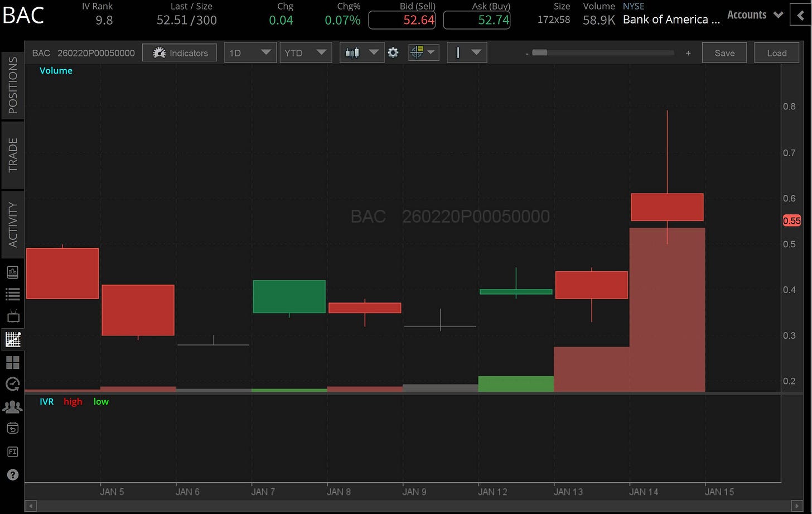The width and height of the screenshot is (812, 514).
Task: Open the YTD time range dropdown
Action: pos(305,53)
